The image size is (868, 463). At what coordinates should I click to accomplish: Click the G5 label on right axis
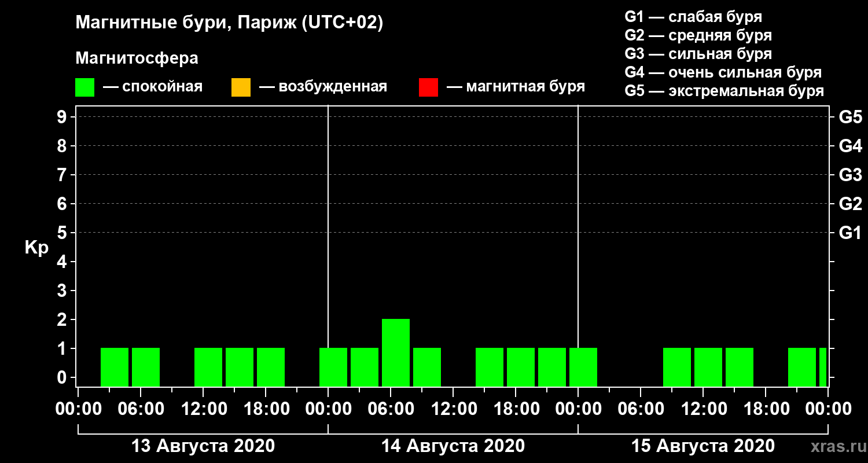click(x=850, y=117)
